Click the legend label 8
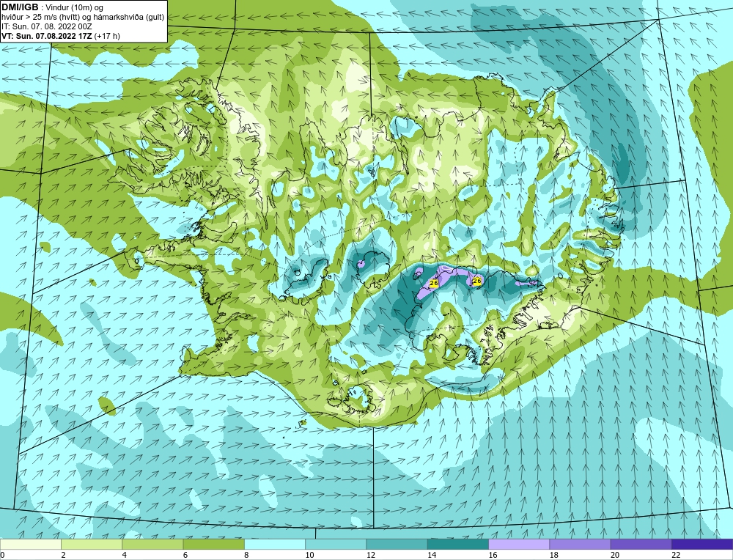This screenshot has width=733, height=560. click(246, 555)
